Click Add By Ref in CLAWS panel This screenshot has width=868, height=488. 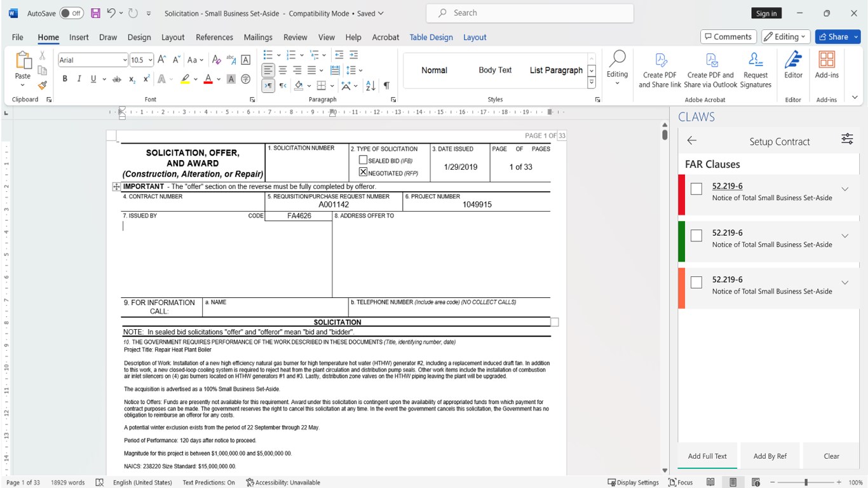point(770,456)
